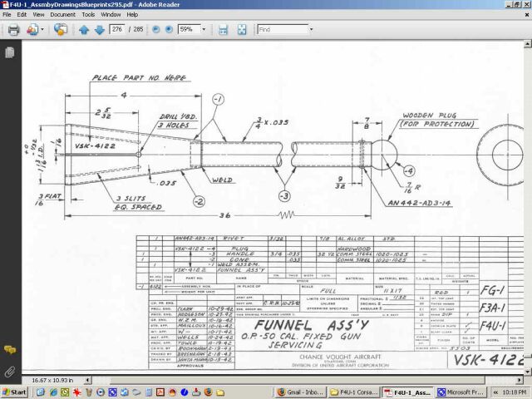Viewport: 532px width, 399px height.
Task: Open the Attachments paperclip panel
Action: tap(9, 370)
